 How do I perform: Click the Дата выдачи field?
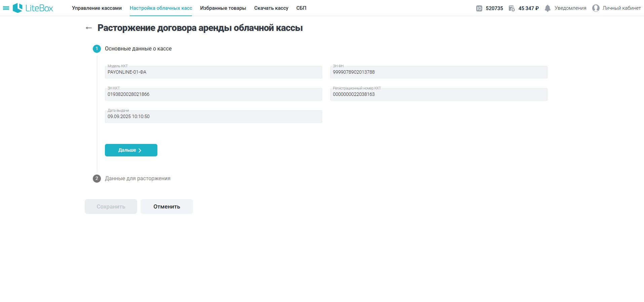[213, 117]
